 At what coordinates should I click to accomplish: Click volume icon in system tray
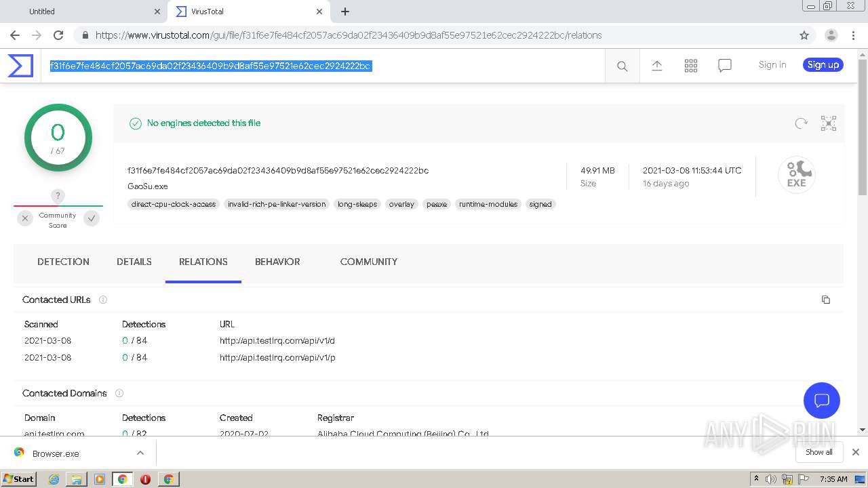point(771,479)
